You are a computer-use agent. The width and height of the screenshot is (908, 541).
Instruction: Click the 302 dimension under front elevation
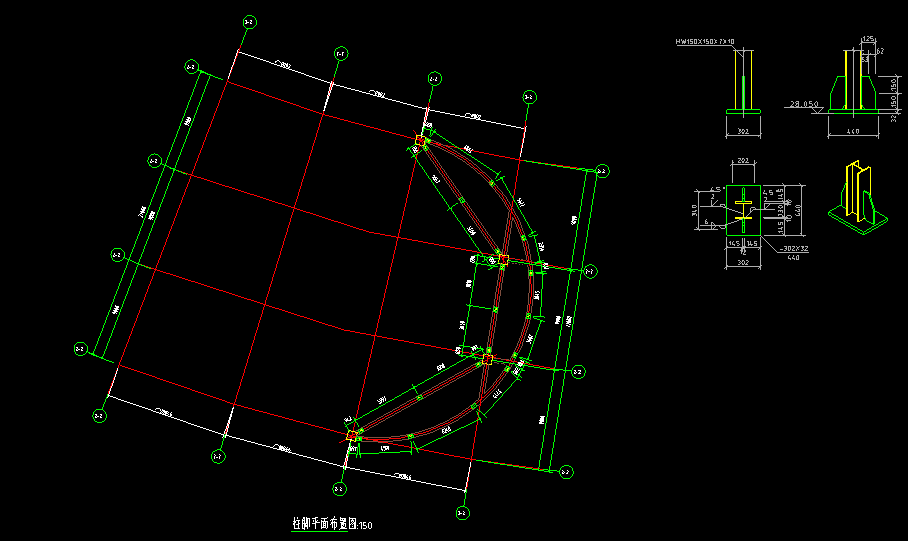click(x=742, y=131)
